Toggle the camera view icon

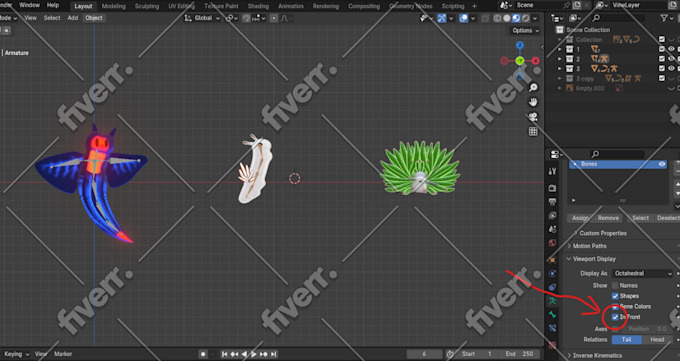(x=533, y=117)
